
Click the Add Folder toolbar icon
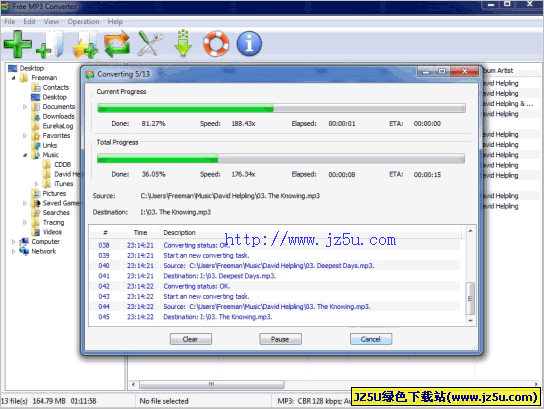tap(50, 44)
